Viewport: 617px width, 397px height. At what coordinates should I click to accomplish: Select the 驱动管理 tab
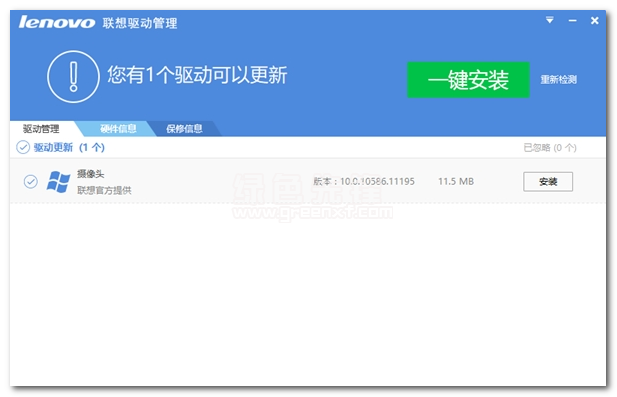click(41, 129)
